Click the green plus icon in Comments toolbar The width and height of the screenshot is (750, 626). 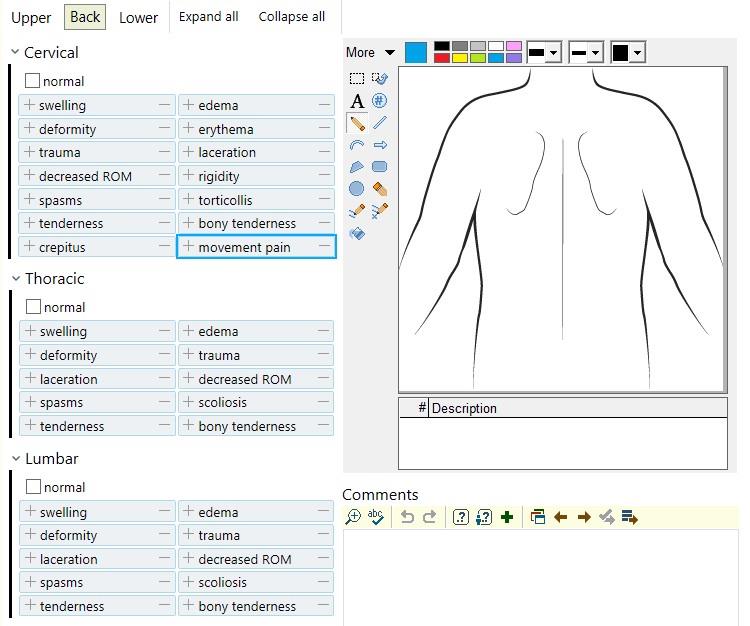pyautogui.click(x=507, y=517)
